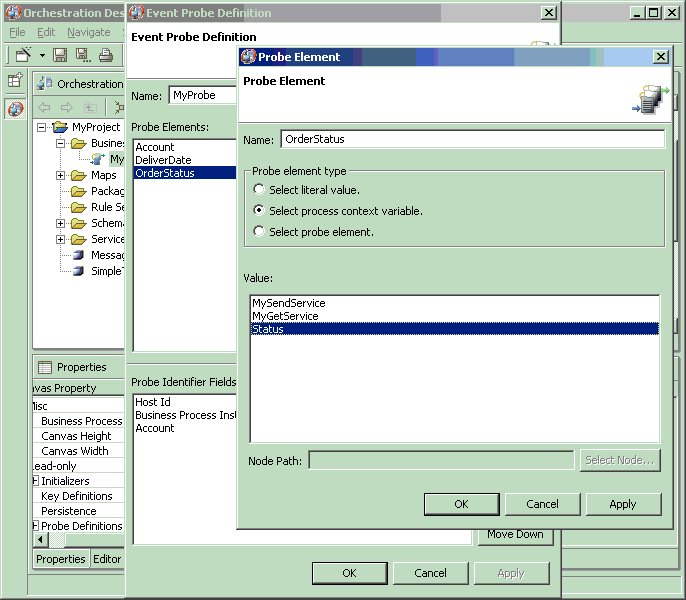
Task: Expand the Services folder node
Action: (61, 239)
